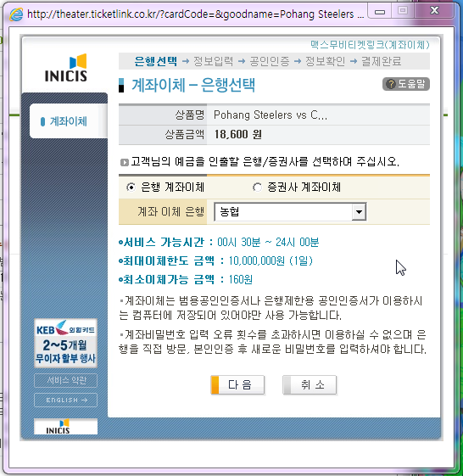The image size is (463, 476).
Task: Open the 계좌 이체 은행 dropdown showing 농협
Action: [x=290, y=211]
